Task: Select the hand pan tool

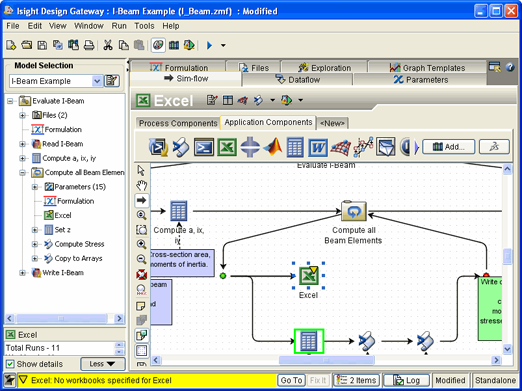Action: click(x=141, y=185)
